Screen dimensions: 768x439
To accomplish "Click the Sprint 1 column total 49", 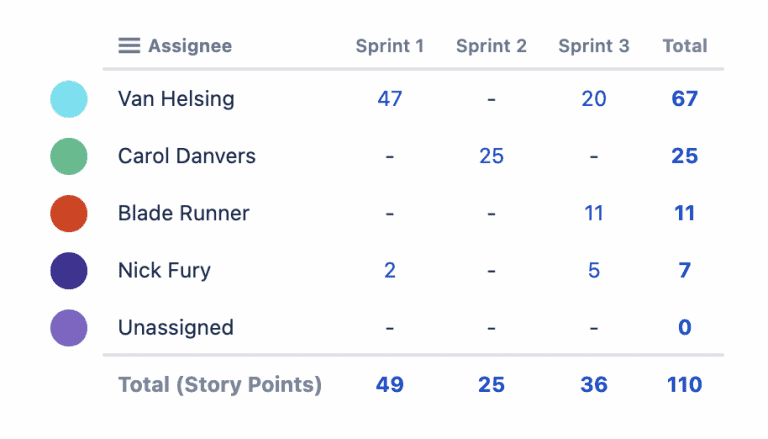I will coord(390,385).
